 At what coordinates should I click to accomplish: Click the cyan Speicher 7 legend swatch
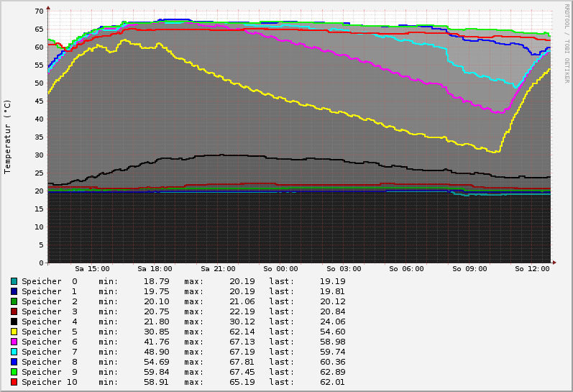click(14, 352)
